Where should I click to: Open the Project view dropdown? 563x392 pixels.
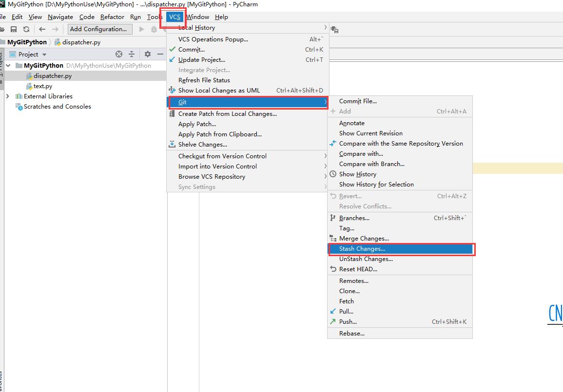click(44, 55)
